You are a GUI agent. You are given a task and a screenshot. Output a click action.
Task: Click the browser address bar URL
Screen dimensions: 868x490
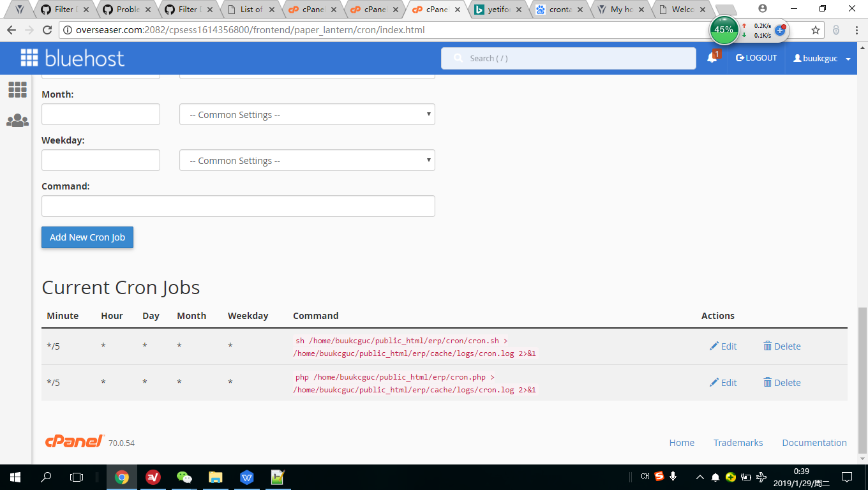250,30
